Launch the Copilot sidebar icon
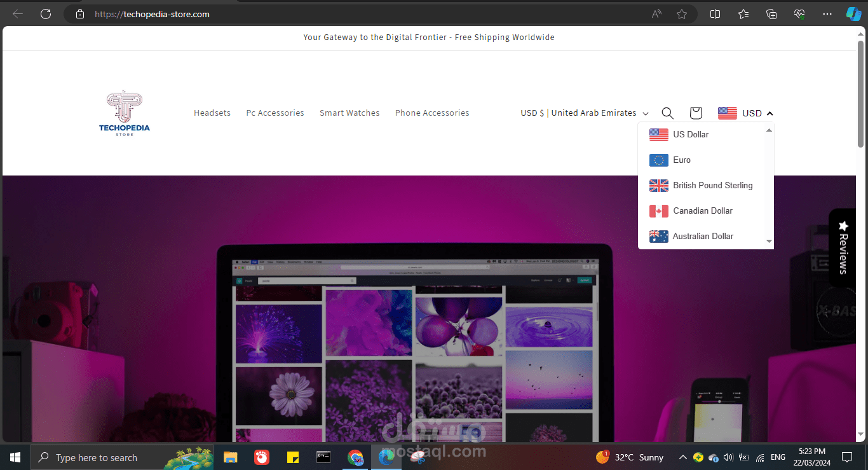The width and height of the screenshot is (868, 470). (853, 14)
